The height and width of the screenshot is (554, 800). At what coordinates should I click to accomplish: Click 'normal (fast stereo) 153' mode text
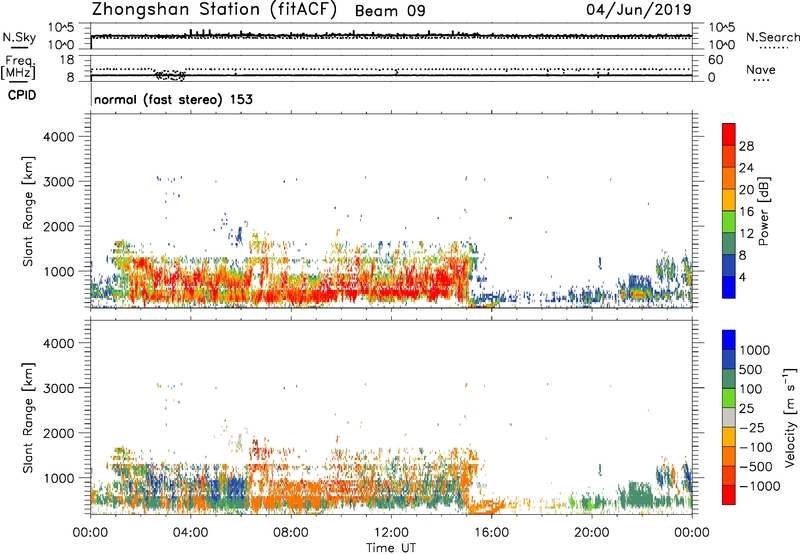click(x=173, y=99)
